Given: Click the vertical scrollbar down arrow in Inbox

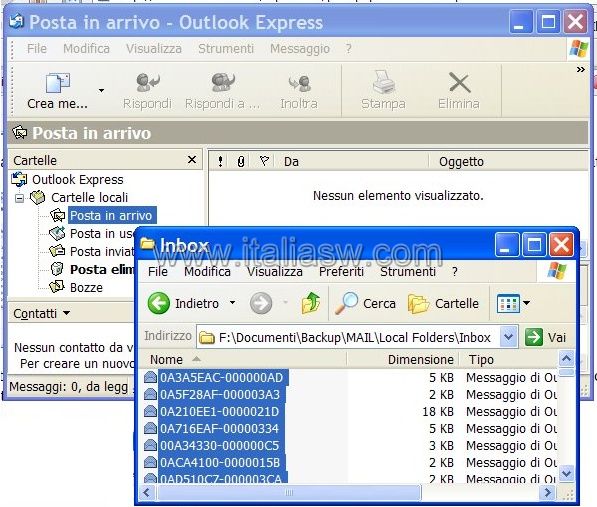Looking at the screenshot, I should click(x=566, y=474).
